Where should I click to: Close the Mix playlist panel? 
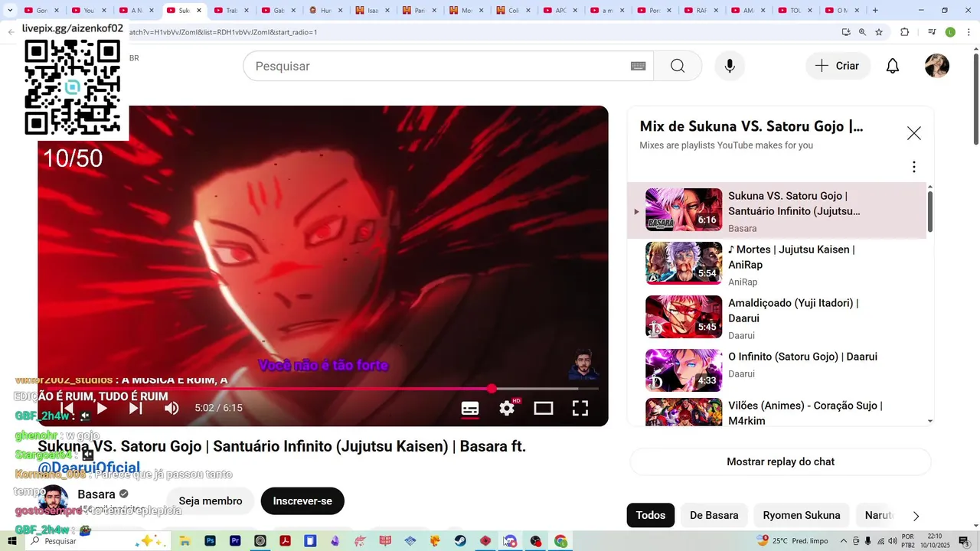pos(914,133)
